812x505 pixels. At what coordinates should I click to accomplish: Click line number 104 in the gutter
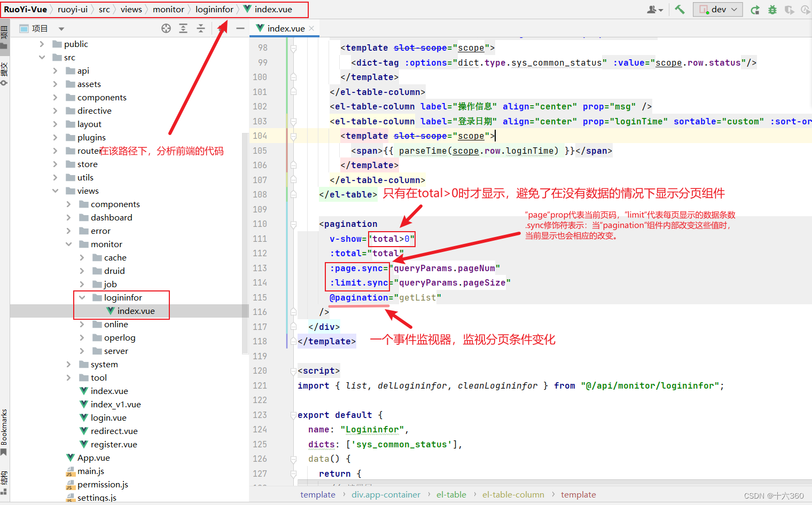pyautogui.click(x=260, y=136)
